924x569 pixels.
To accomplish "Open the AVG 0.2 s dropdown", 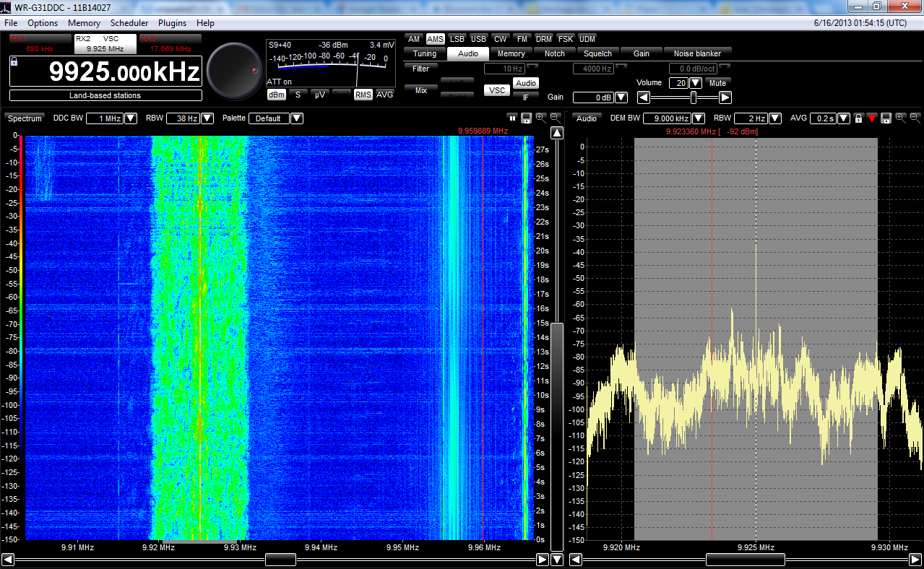I will pos(843,118).
